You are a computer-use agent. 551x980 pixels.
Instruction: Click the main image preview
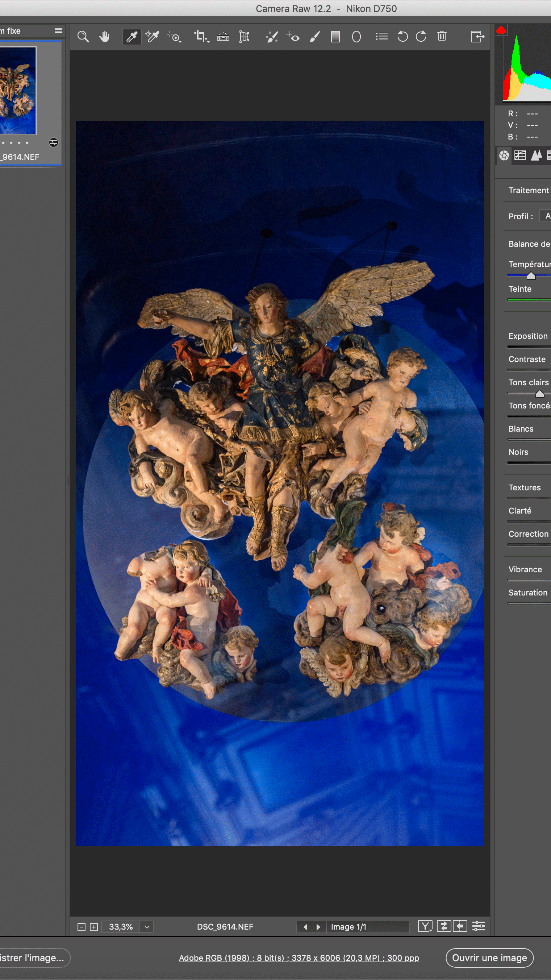pyautogui.click(x=280, y=483)
